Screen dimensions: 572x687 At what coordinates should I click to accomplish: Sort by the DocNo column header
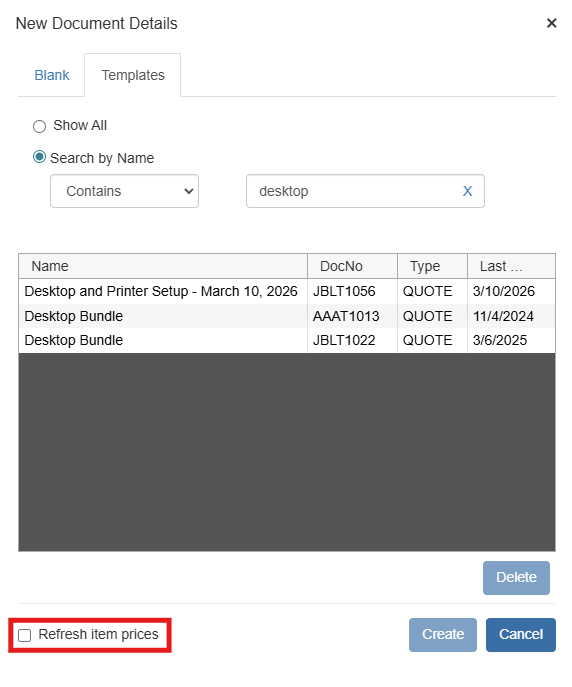(x=353, y=266)
